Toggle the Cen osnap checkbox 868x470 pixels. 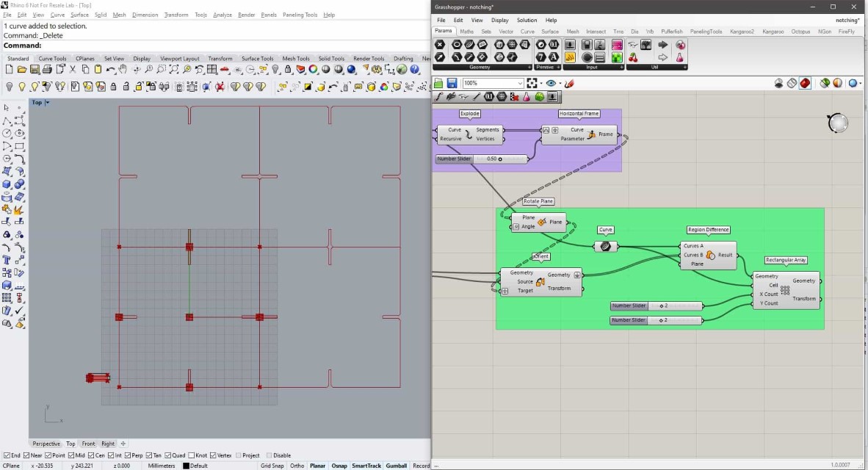tap(91, 455)
